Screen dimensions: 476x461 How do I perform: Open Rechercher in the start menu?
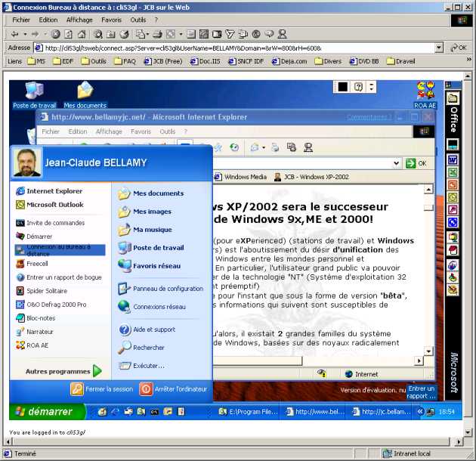point(141,348)
